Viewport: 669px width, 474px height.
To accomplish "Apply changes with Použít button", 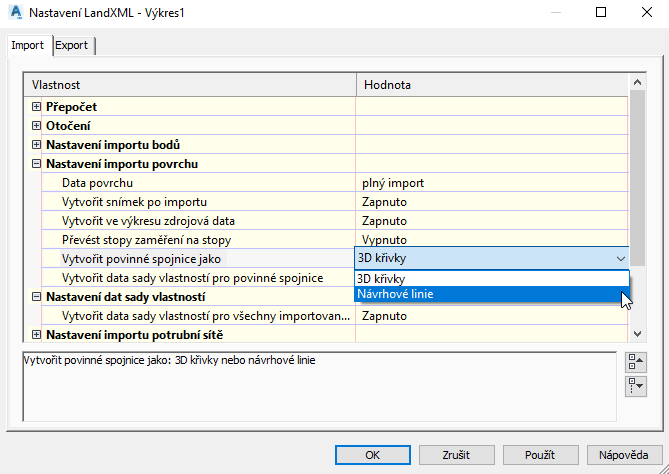I will 541,455.
